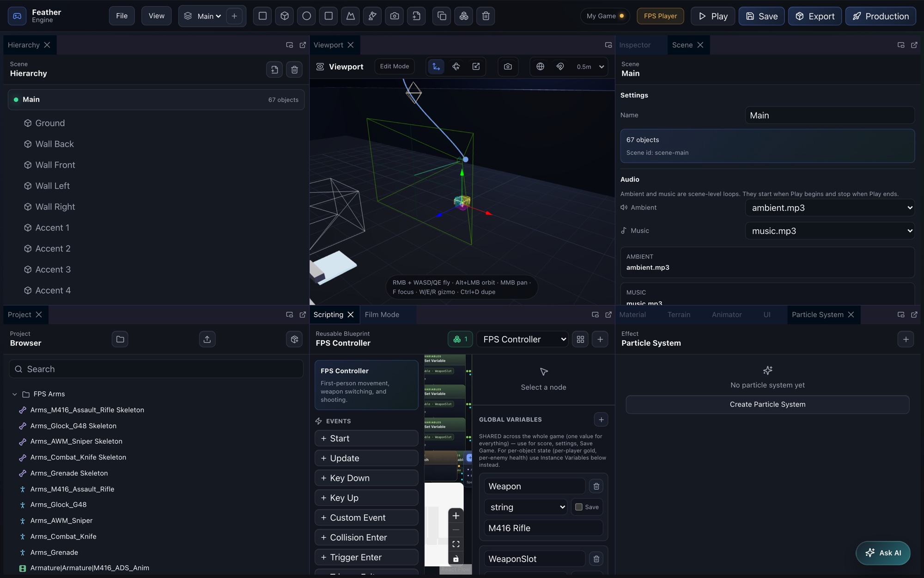This screenshot has width=924, height=578.
Task: Click the trash icon in top toolbar
Action: coord(486,16)
